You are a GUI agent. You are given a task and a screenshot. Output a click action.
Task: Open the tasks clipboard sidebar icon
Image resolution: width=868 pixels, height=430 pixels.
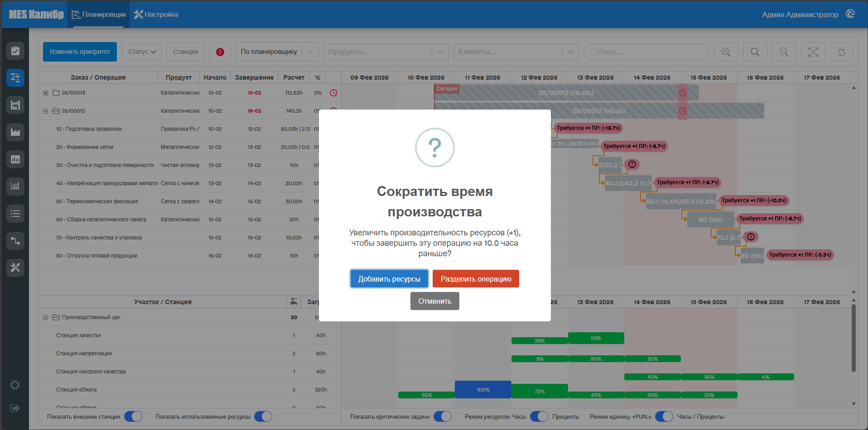[15, 51]
